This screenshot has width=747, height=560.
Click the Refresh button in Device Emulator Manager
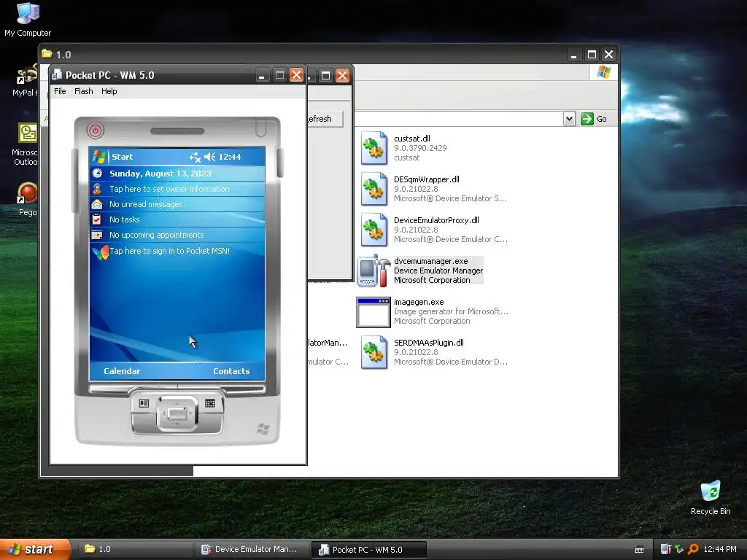tap(325, 119)
